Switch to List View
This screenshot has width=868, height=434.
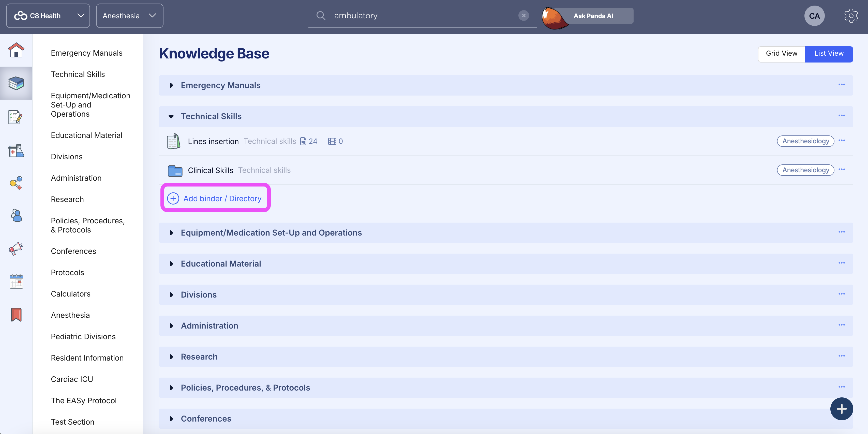pyautogui.click(x=829, y=54)
